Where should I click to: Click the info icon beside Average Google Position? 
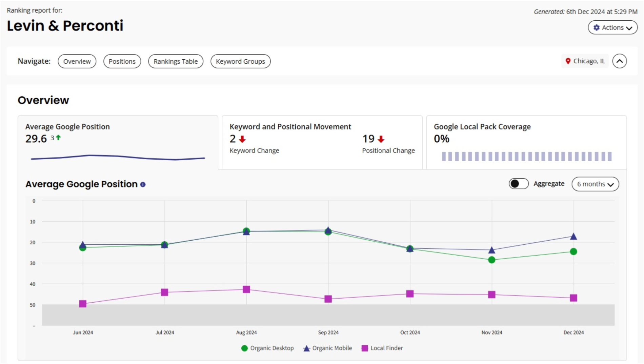(143, 185)
